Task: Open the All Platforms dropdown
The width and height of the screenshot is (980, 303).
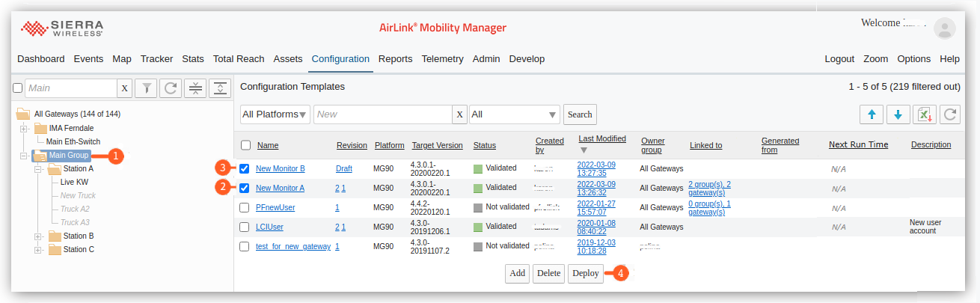Action: coord(275,114)
